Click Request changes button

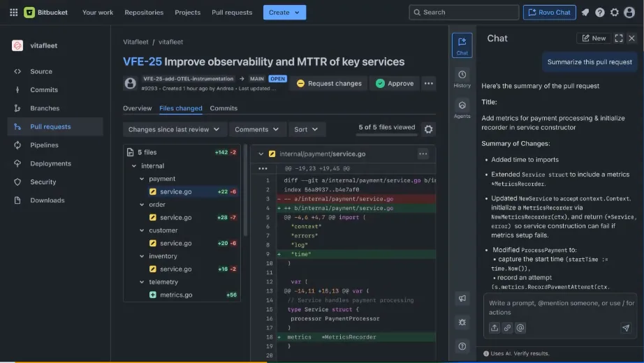coord(329,83)
